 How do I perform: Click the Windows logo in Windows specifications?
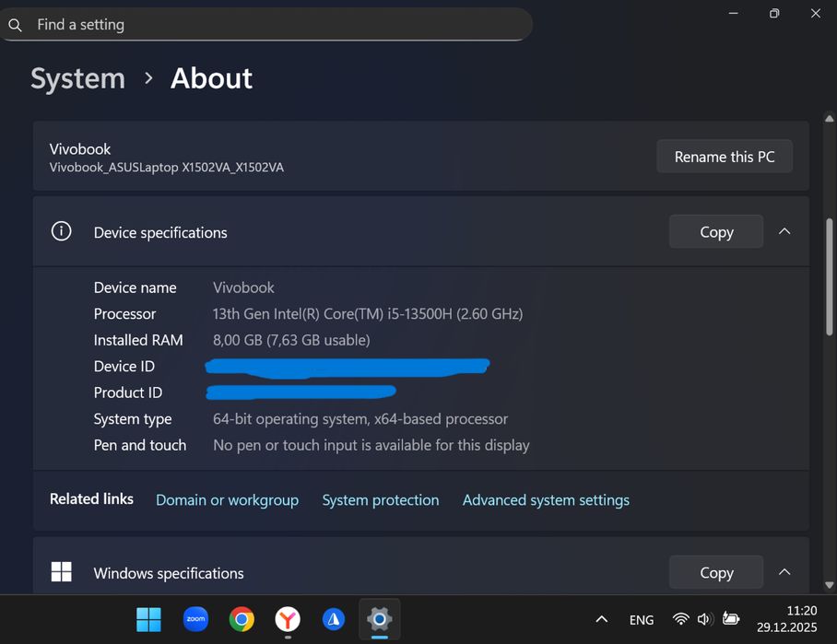click(62, 572)
